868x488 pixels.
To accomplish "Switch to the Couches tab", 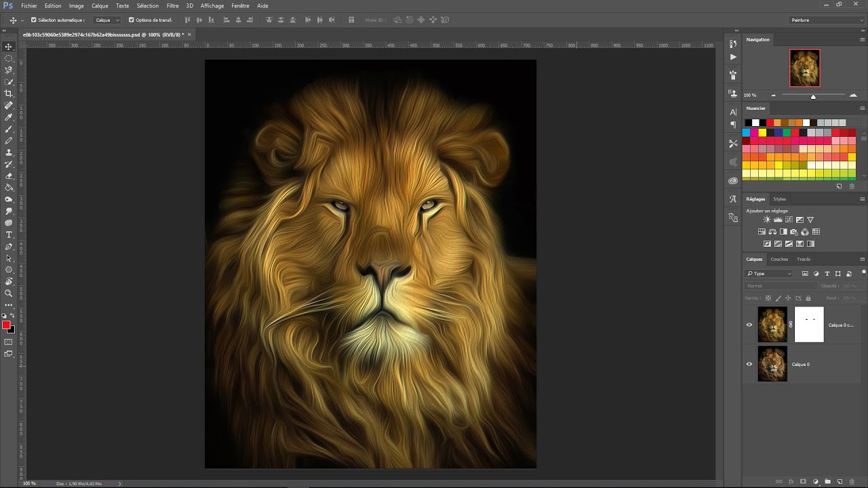I will click(x=779, y=259).
